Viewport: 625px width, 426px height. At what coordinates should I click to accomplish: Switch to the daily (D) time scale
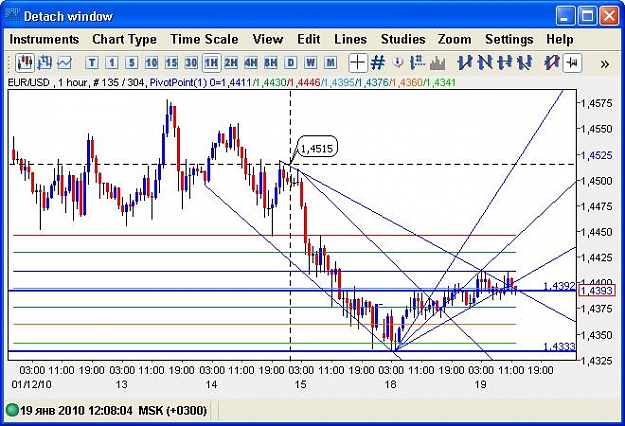(291, 63)
